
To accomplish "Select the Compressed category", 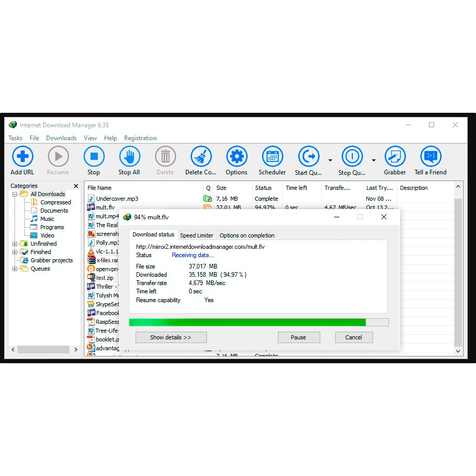I will [55, 202].
